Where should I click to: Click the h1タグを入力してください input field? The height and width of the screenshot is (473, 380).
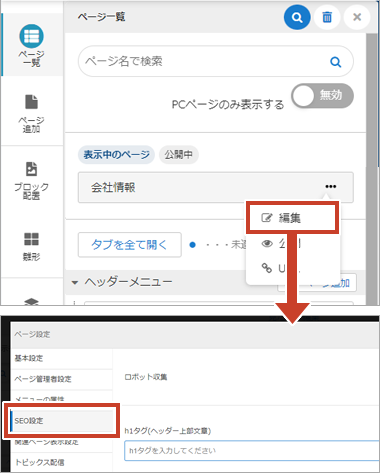pos(252,451)
